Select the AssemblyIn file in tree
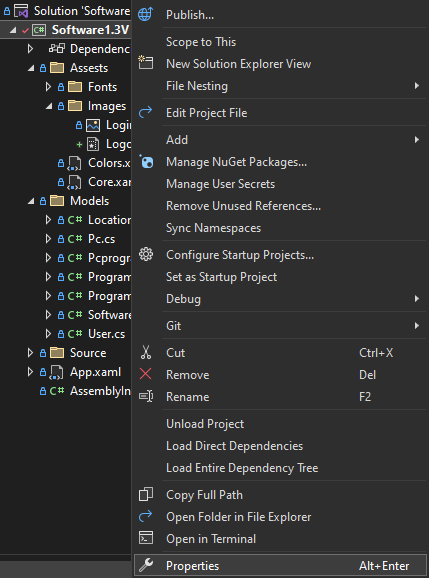The width and height of the screenshot is (429, 578). point(100,391)
